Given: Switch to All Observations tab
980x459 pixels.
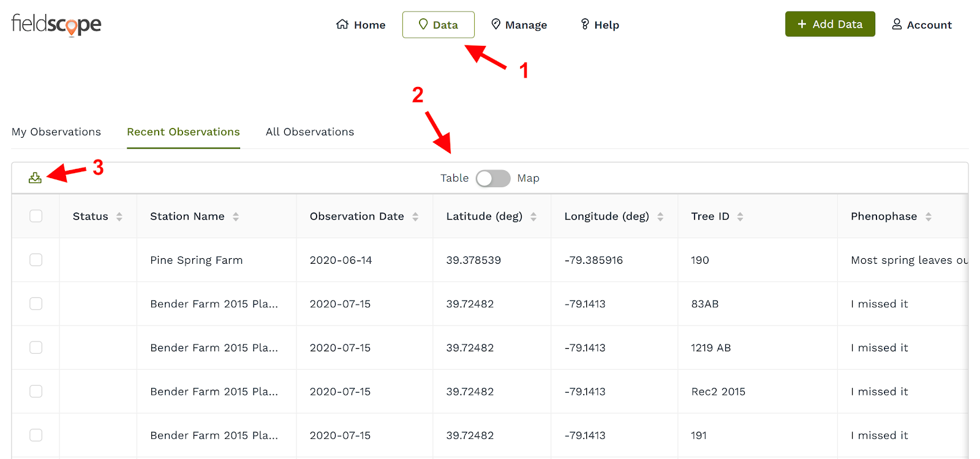Looking at the screenshot, I should coord(310,132).
